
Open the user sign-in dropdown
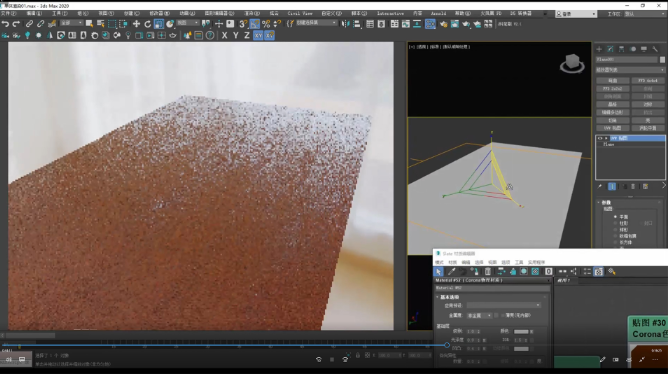click(576, 14)
